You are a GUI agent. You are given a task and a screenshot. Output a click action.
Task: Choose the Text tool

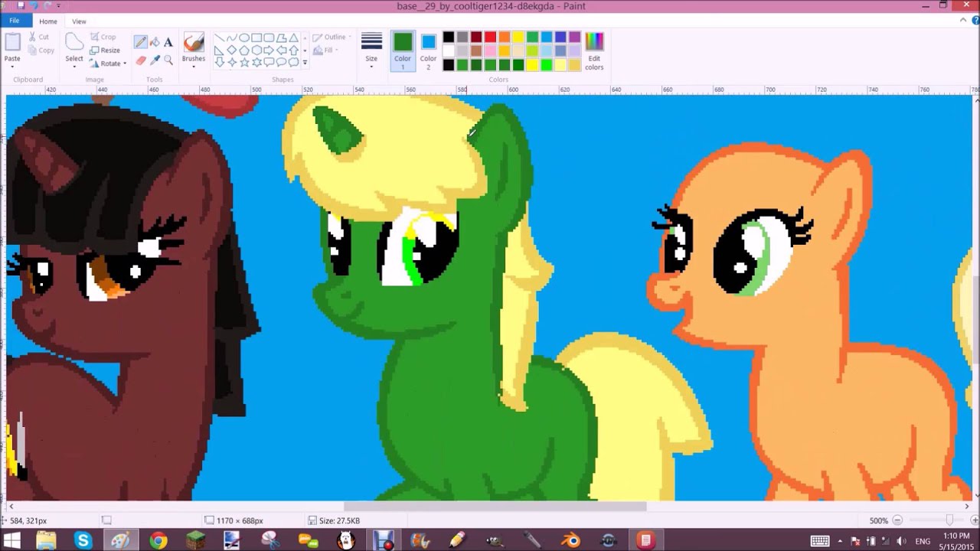tap(168, 41)
